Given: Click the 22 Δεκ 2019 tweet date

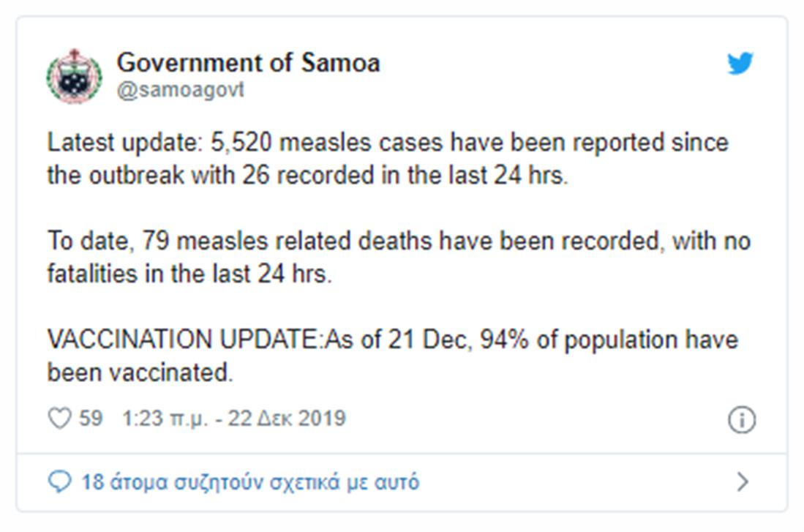Looking at the screenshot, I should (x=286, y=419).
